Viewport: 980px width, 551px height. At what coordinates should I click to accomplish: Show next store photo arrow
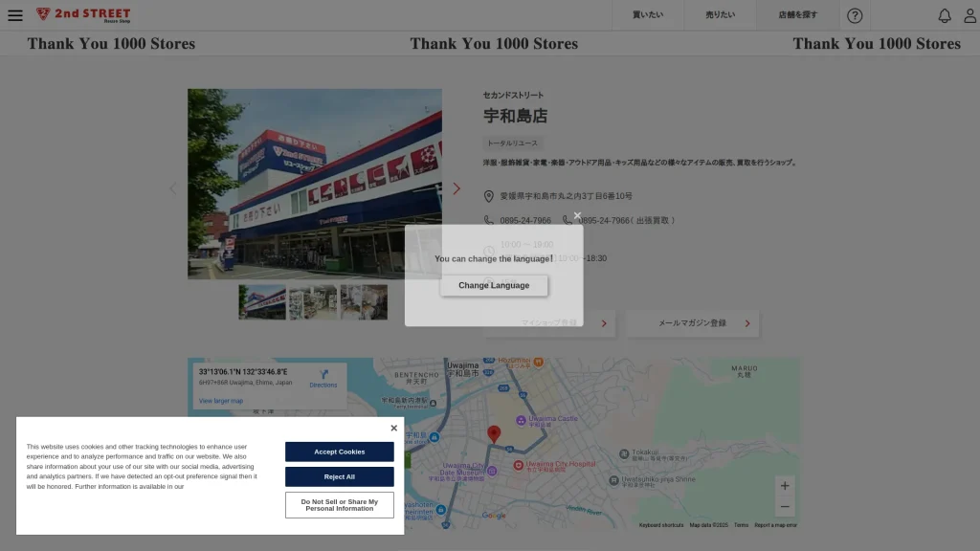[x=457, y=188]
